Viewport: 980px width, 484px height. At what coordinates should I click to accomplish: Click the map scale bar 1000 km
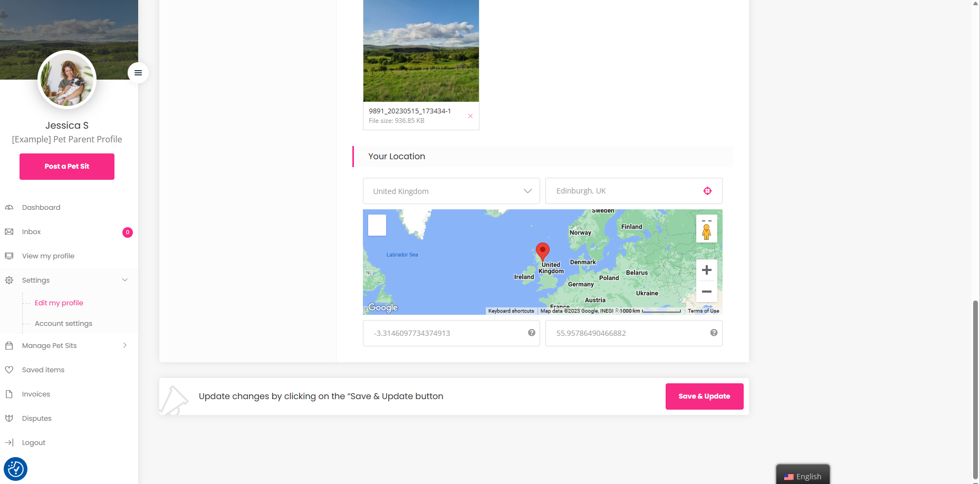point(651,311)
